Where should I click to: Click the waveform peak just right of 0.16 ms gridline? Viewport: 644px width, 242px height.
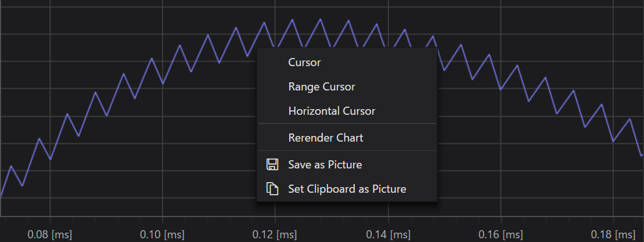tap(517, 65)
